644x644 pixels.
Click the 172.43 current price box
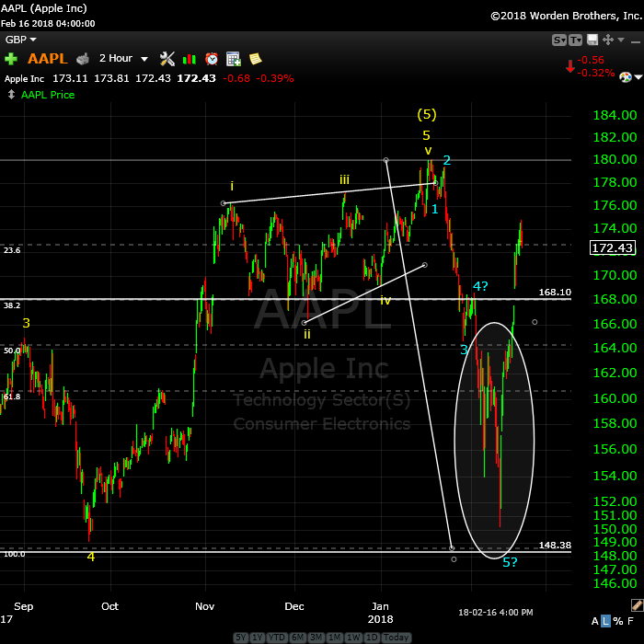(x=613, y=247)
